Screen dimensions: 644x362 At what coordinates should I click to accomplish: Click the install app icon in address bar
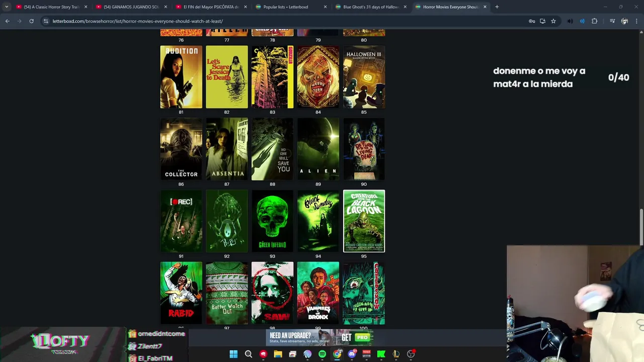coord(542,21)
